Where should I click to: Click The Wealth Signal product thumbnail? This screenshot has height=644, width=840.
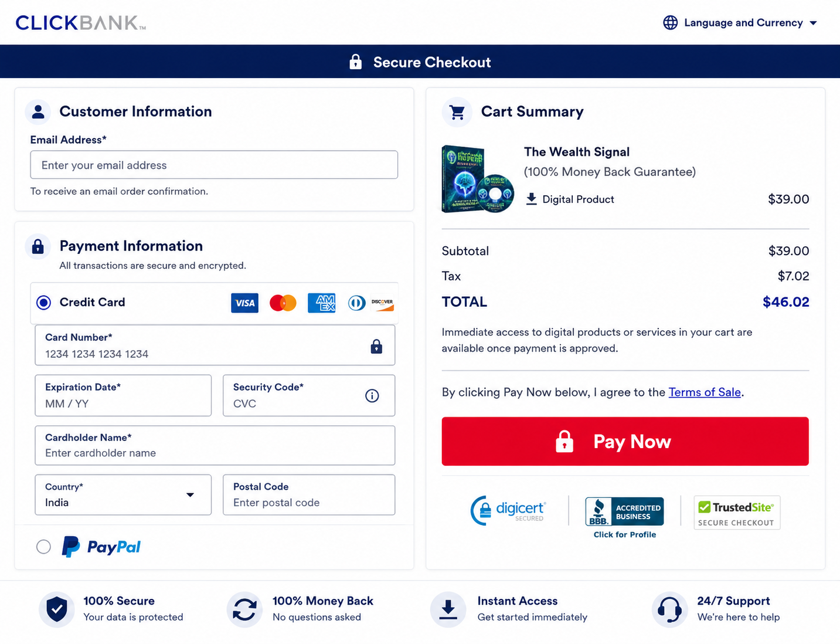(478, 179)
